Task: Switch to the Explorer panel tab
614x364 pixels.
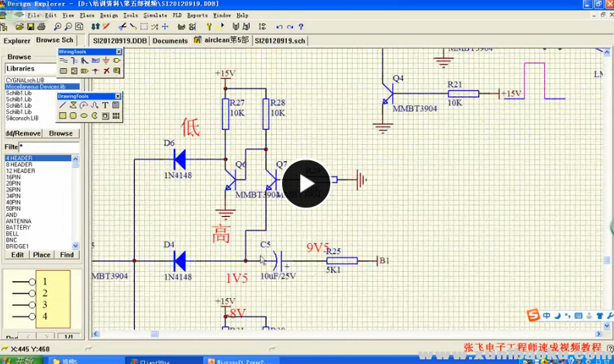Action: (17, 40)
